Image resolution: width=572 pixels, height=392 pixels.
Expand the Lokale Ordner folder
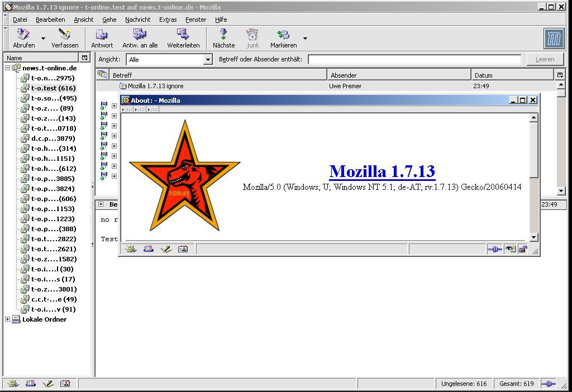pos(8,319)
